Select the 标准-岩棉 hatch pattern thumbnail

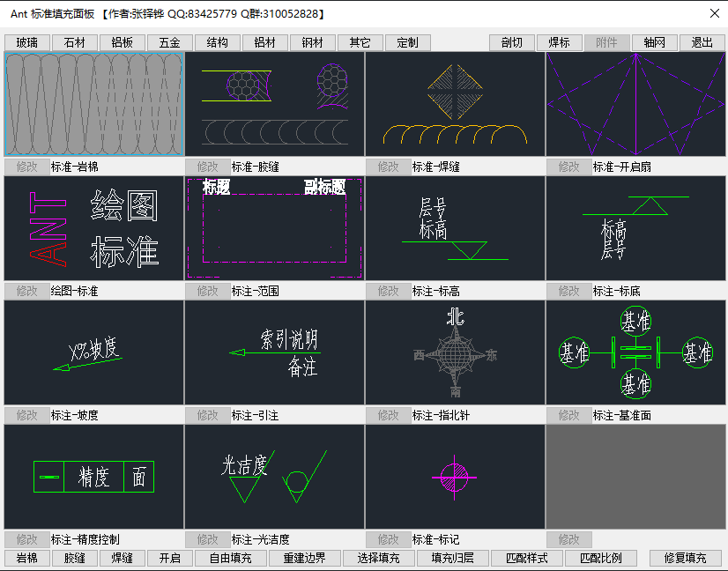tap(94, 104)
